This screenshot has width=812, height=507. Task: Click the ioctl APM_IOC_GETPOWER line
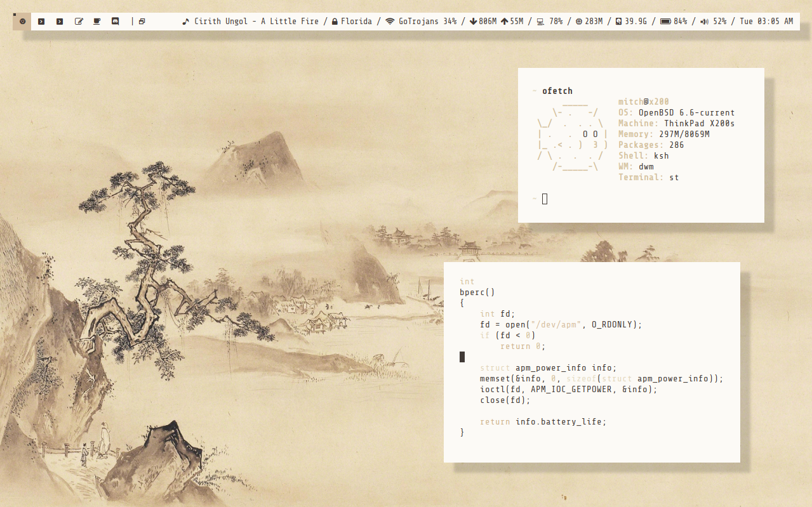569,389
